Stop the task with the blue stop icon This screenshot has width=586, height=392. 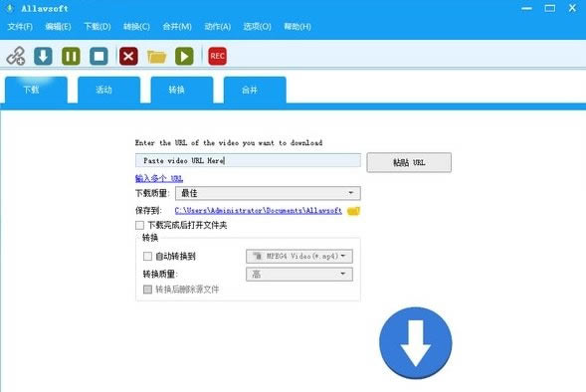[x=99, y=56]
